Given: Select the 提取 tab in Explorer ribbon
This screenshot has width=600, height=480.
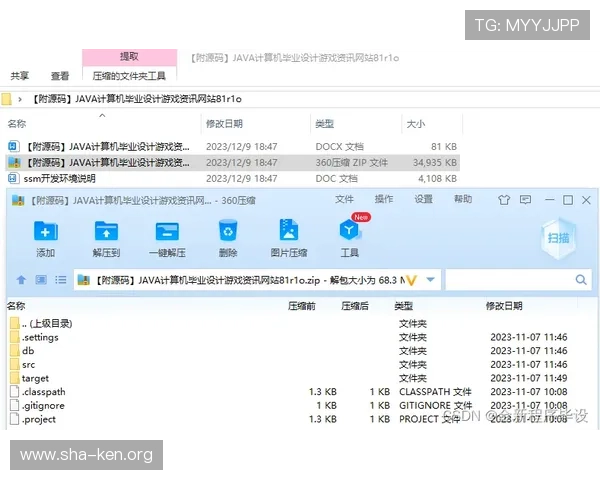Looking at the screenshot, I should tap(129, 57).
